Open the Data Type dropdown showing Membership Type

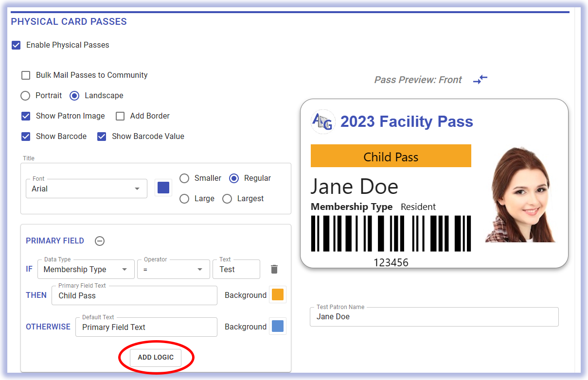(x=86, y=269)
